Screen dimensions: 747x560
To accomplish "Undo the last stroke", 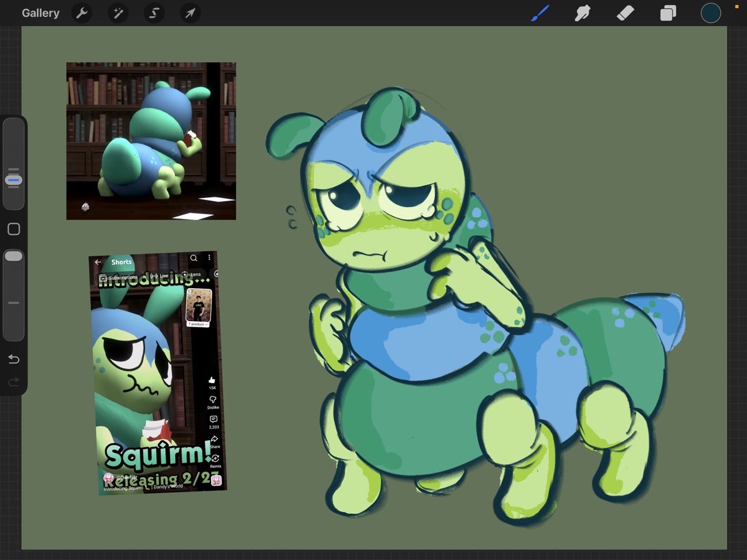I will tap(14, 359).
